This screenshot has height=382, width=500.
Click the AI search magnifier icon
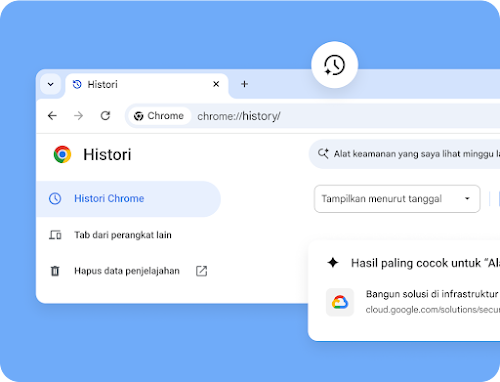pyautogui.click(x=323, y=153)
